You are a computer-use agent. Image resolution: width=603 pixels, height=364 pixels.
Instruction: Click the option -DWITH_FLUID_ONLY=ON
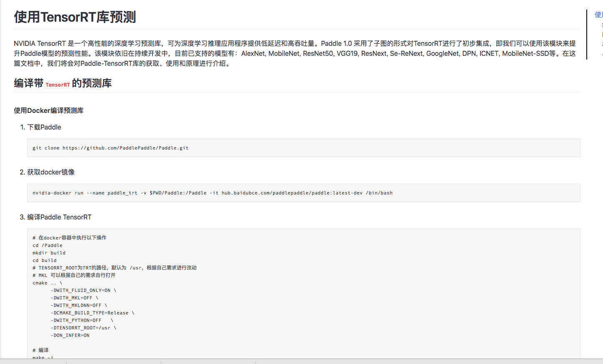pos(80,290)
